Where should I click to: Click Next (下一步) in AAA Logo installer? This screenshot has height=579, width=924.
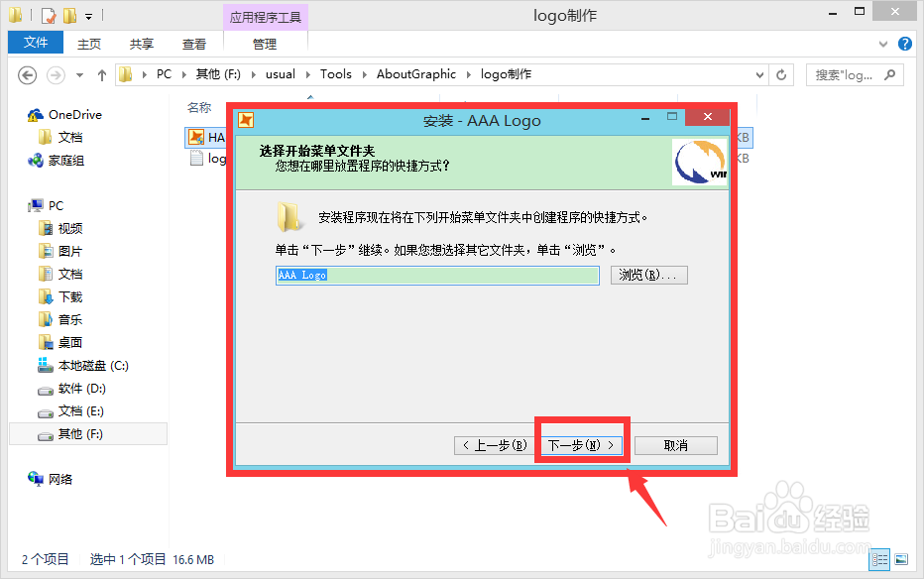pos(582,445)
